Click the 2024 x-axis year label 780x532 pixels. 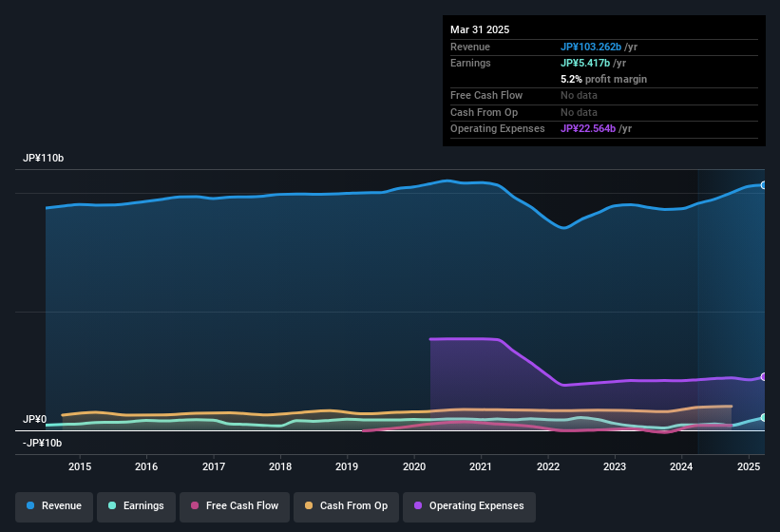coord(681,466)
